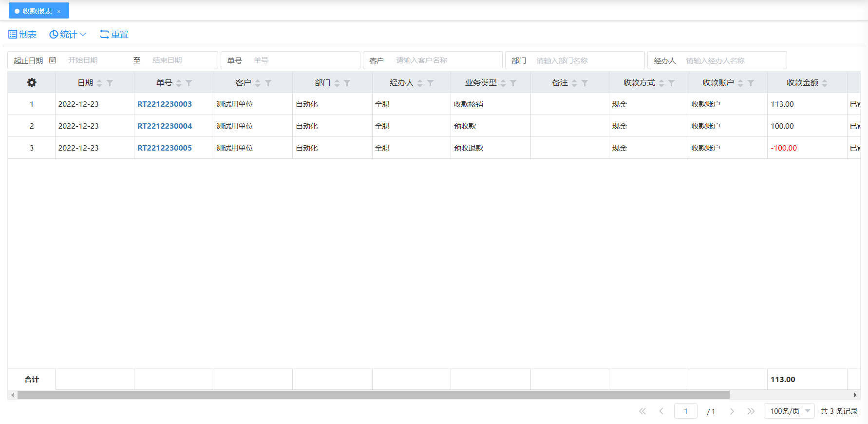Open the 100条/页 page size dropdown
The width and height of the screenshot is (868, 424).
point(789,411)
